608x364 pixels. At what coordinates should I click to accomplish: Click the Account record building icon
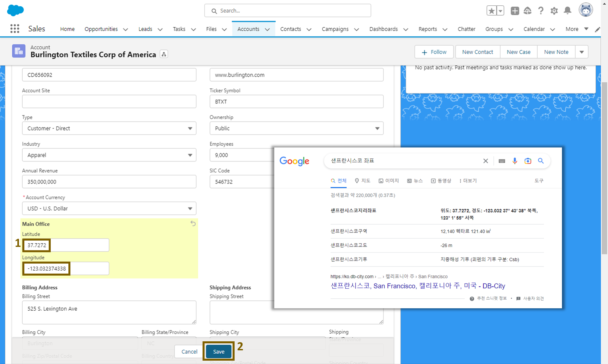(19, 51)
